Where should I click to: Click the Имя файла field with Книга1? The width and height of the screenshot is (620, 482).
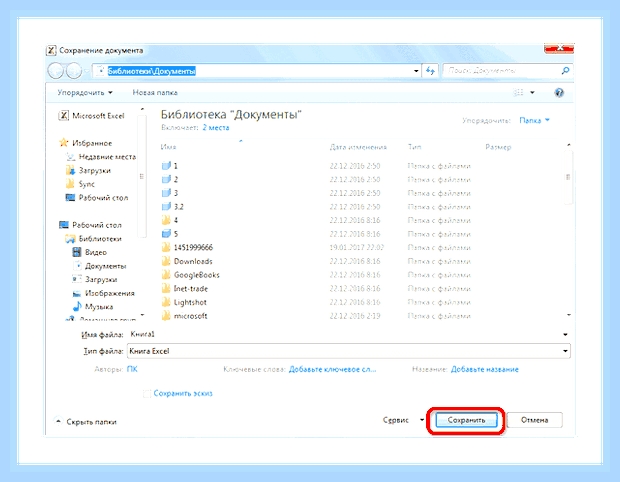pos(344,335)
